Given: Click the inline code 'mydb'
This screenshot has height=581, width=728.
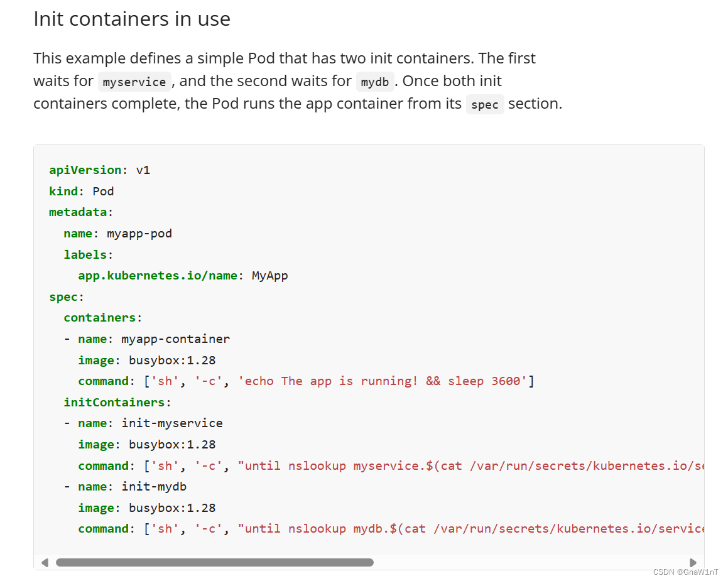Looking at the screenshot, I should 375,82.
